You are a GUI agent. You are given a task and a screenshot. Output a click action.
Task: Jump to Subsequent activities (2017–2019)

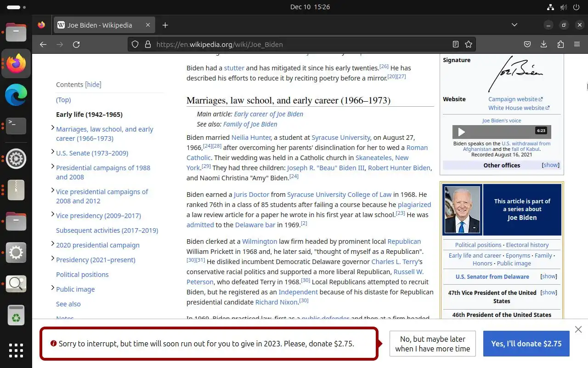coord(107,230)
